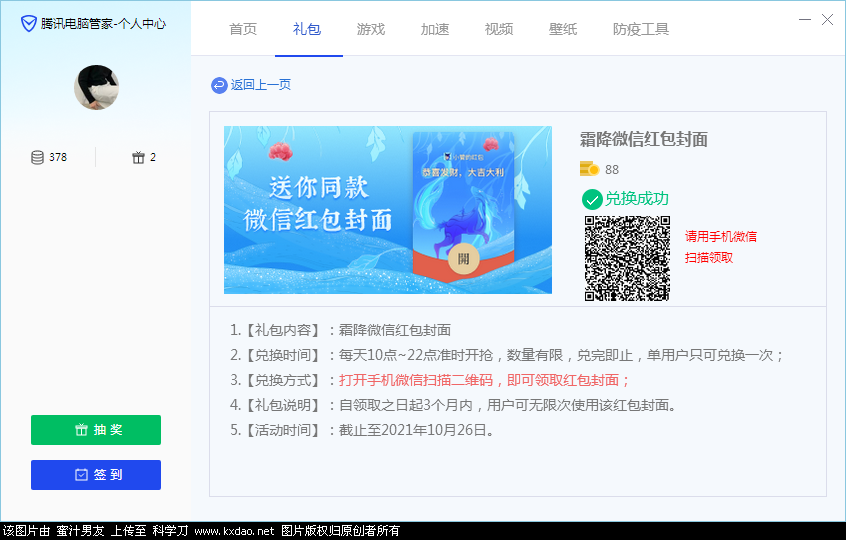Switch to the 首页 tab

[x=243, y=29]
